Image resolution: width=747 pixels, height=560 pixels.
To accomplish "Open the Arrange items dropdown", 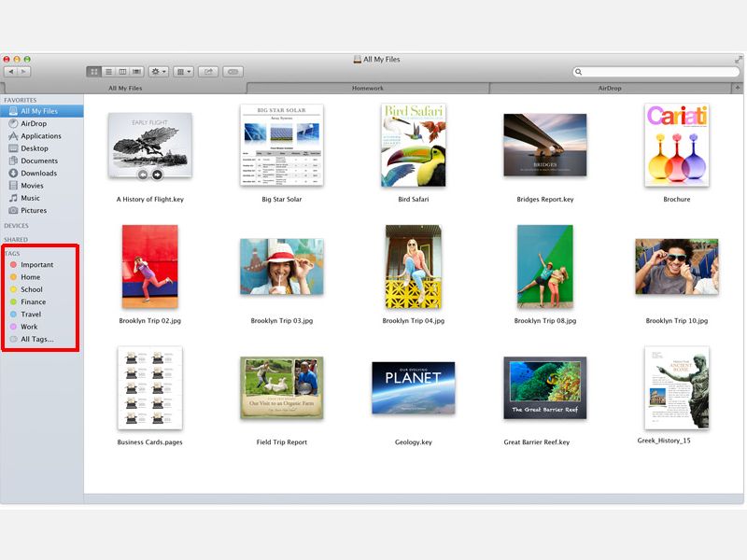I will [183, 72].
